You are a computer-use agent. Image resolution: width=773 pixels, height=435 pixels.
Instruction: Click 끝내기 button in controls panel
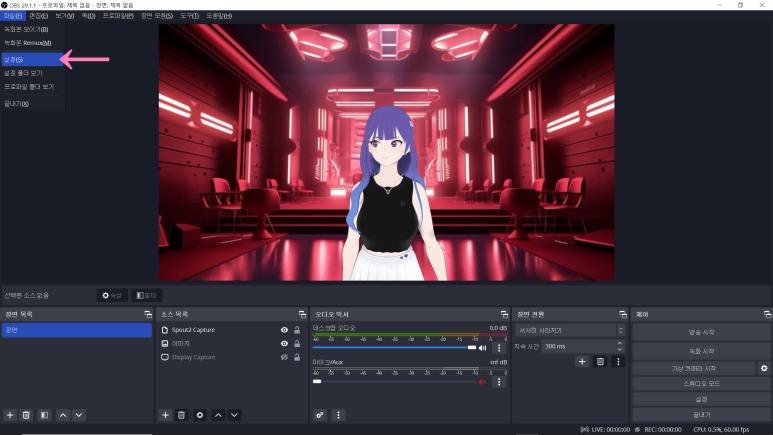pyautogui.click(x=702, y=415)
